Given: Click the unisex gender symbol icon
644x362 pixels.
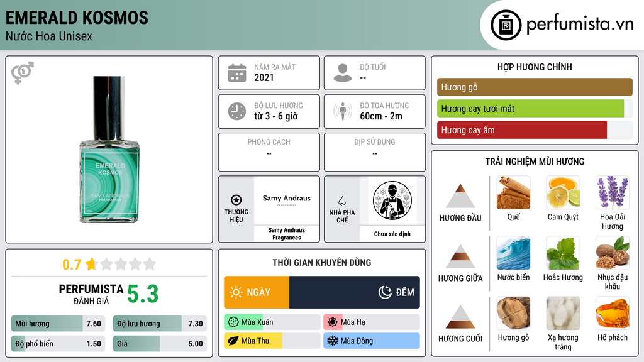Looking at the screenshot, I should pyautogui.click(x=23, y=73).
